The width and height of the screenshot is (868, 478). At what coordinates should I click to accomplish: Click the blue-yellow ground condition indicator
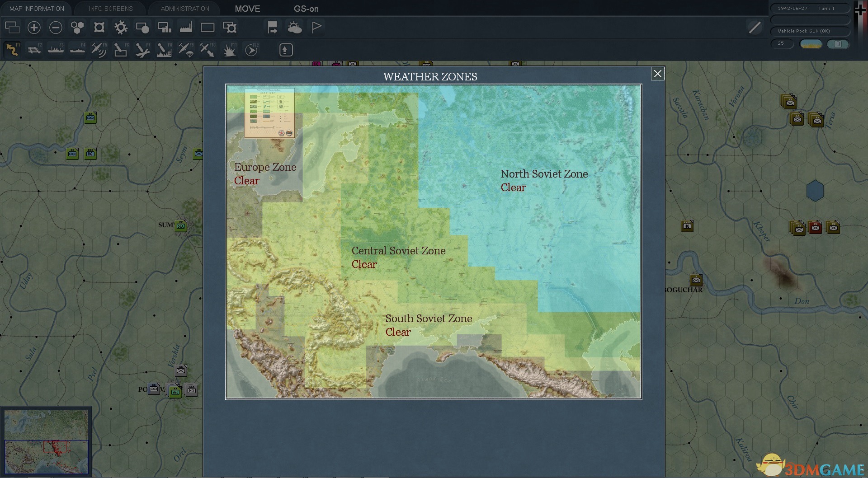coord(811,44)
